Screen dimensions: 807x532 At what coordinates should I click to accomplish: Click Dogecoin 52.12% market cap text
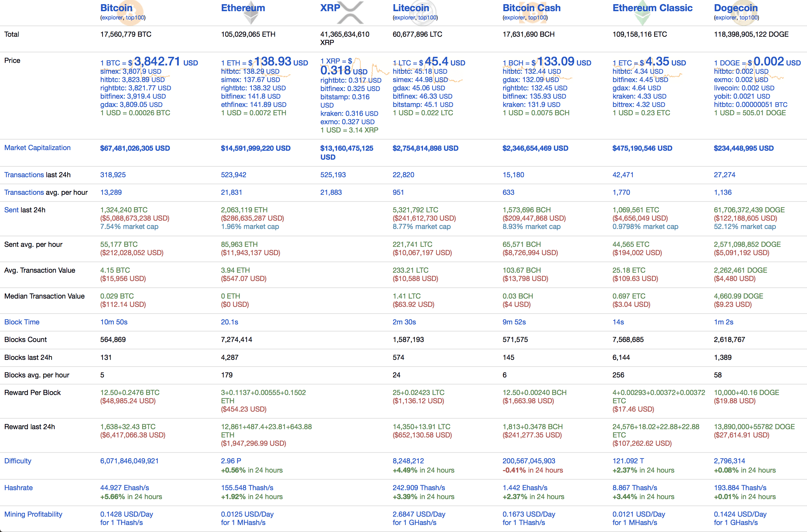click(745, 227)
